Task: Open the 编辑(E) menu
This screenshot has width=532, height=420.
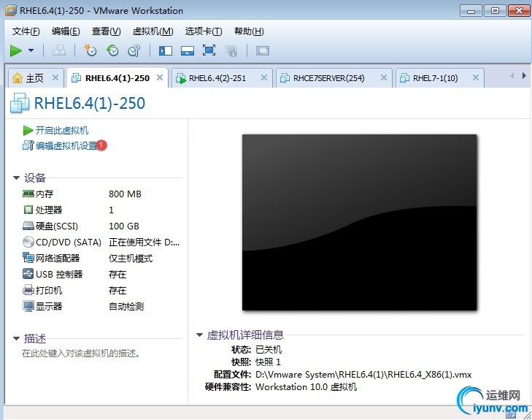Action: [x=66, y=31]
